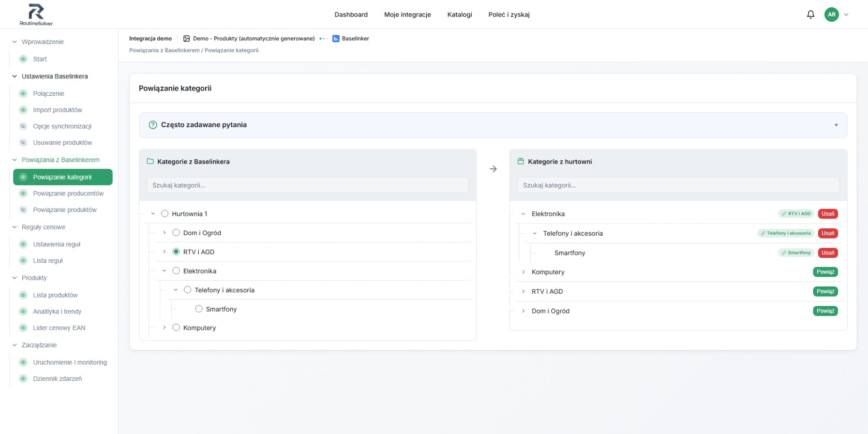Viewport: 868px width, 434px height.
Task: Click Usuń button on Elektronika row
Action: point(828,214)
